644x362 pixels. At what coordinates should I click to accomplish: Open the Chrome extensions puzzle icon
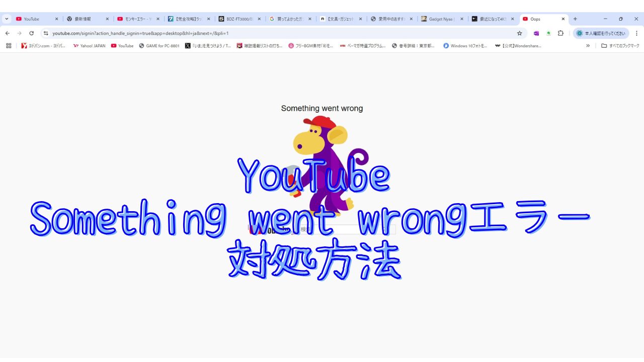560,33
